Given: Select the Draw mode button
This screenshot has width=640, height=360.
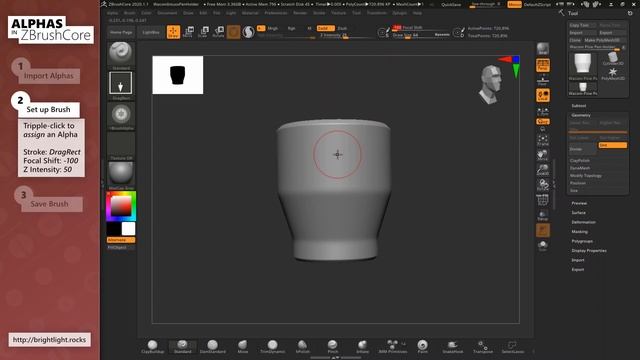Looking at the screenshot, I should point(173,32).
